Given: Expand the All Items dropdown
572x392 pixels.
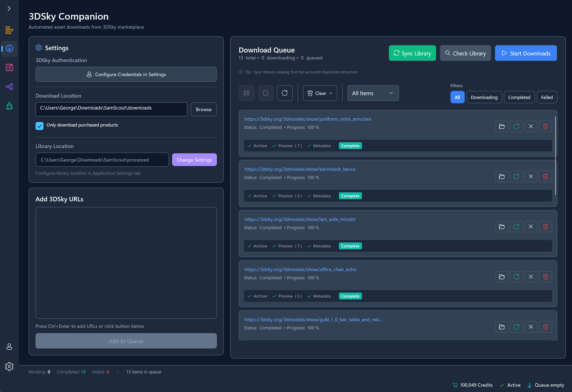Looking at the screenshot, I should [373, 93].
